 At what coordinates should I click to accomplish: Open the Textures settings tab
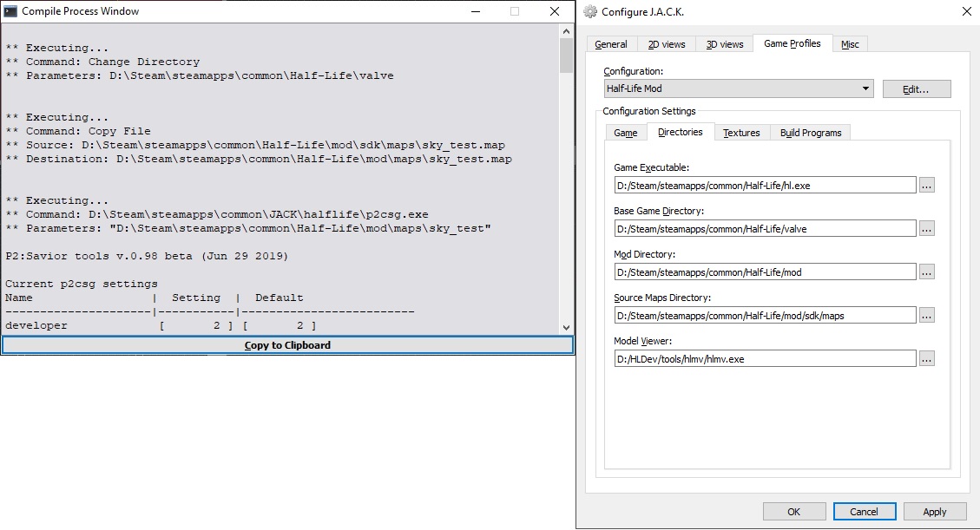click(741, 133)
